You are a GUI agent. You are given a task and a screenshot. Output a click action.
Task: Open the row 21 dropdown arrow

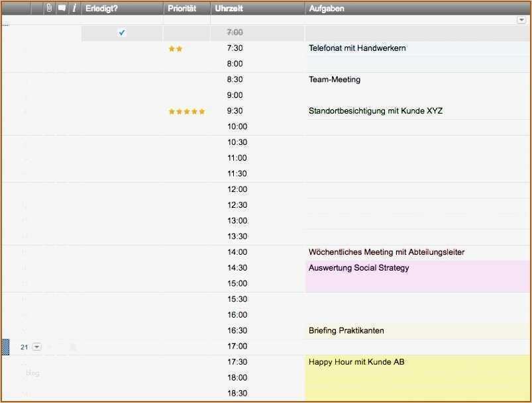36,347
